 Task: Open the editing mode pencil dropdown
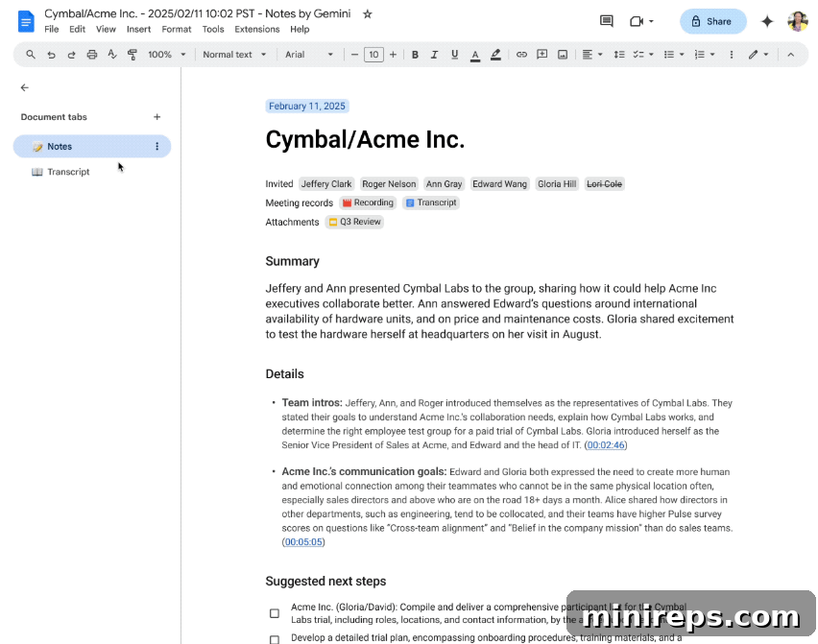[758, 55]
